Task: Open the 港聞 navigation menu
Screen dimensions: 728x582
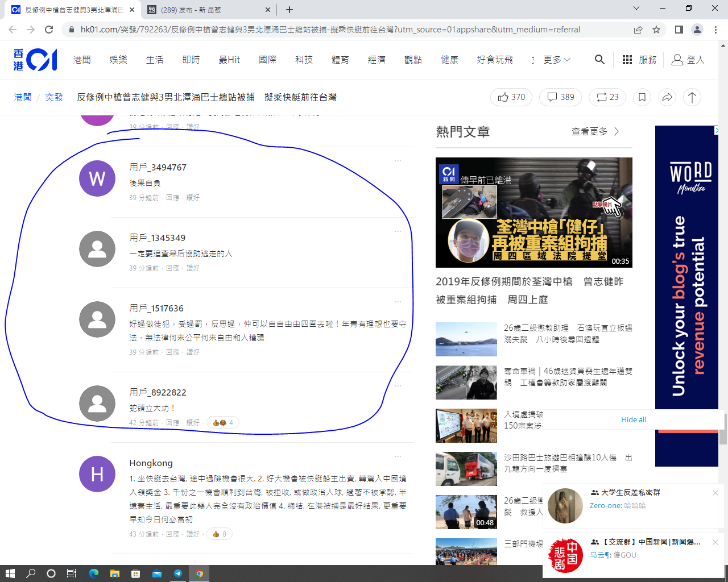Action: pos(82,60)
